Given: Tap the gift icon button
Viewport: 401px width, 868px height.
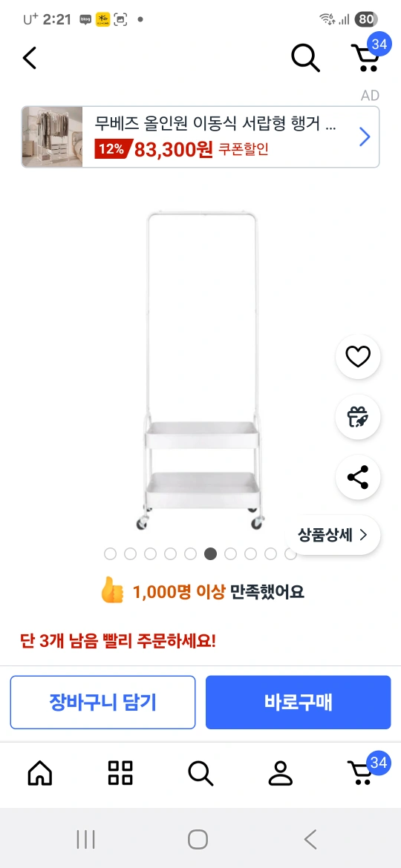Looking at the screenshot, I should (358, 417).
